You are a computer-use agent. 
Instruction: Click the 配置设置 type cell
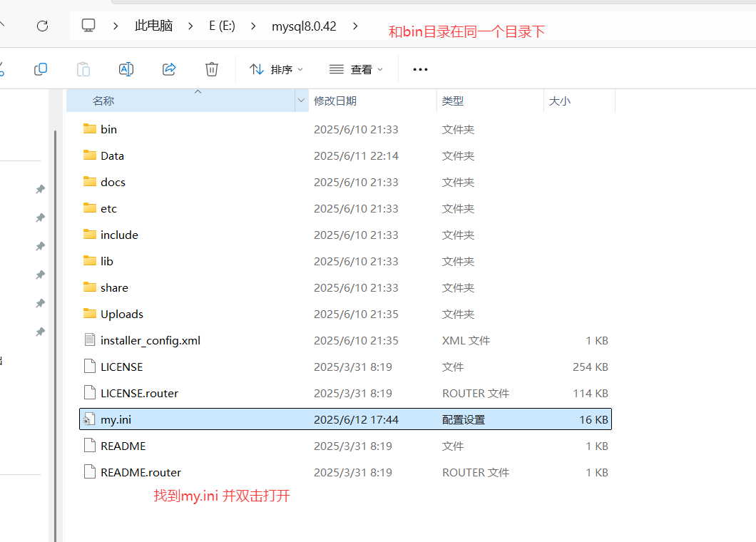point(464,419)
